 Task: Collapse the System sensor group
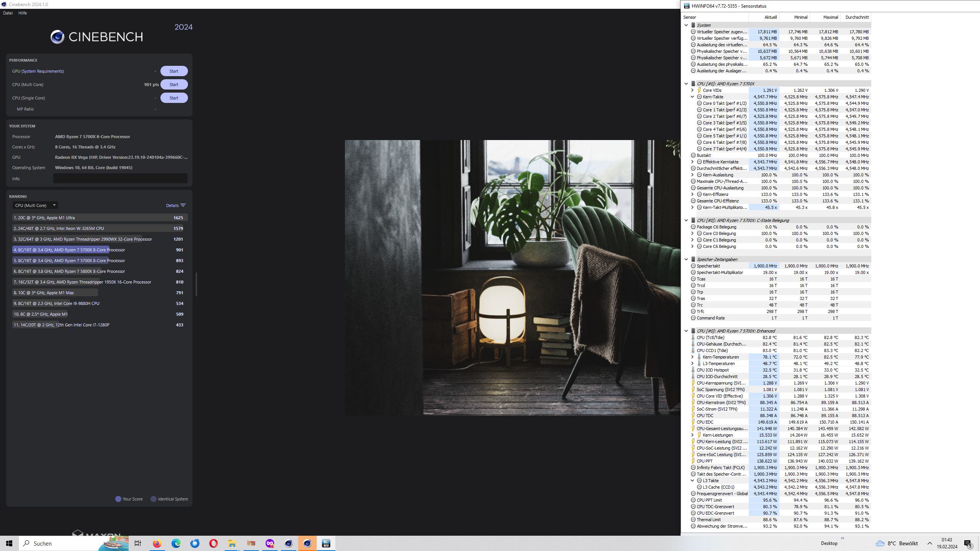point(686,25)
